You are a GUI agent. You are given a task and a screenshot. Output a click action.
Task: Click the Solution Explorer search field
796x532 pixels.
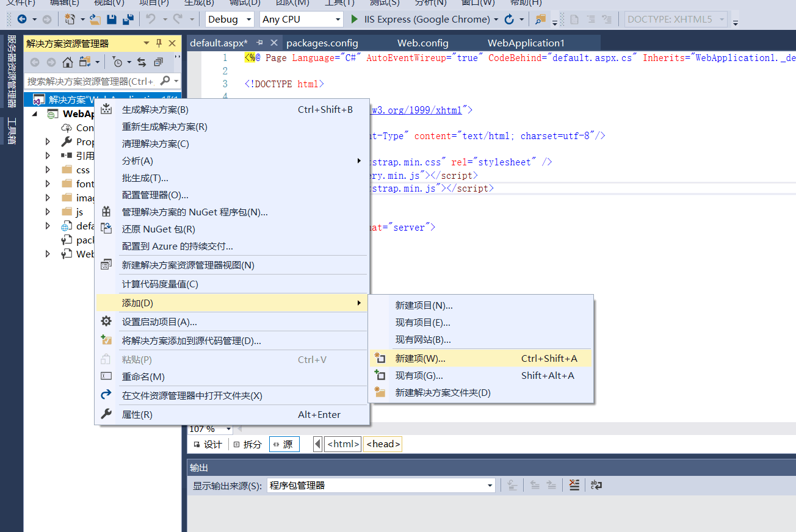click(x=92, y=81)
